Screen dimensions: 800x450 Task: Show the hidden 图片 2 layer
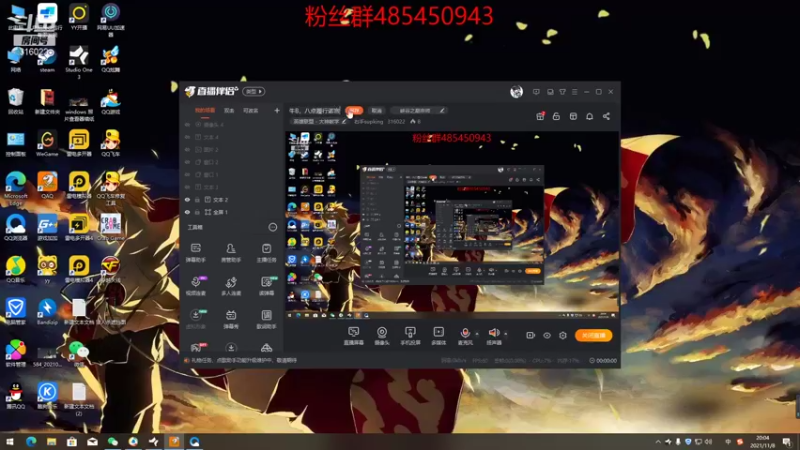(x=187, y=150)
